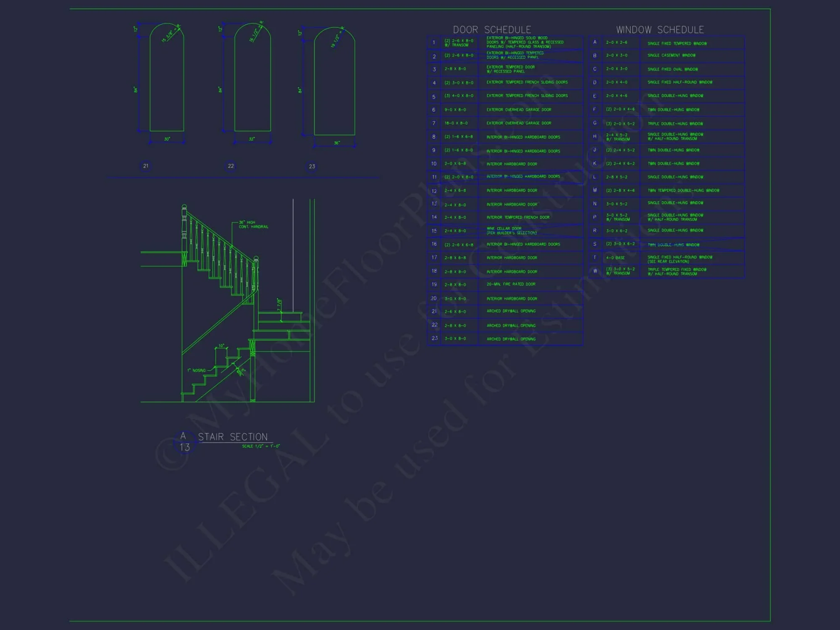This screenshot has width=840, height=630.
Task: Select door schedule row 7 garage door
Action: click(519, 123)
